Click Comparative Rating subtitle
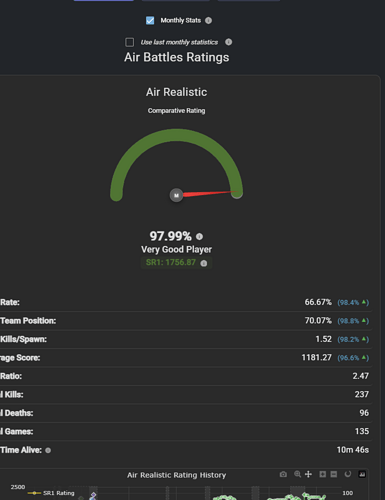The image size is (385, 500). tap(176, 110)
